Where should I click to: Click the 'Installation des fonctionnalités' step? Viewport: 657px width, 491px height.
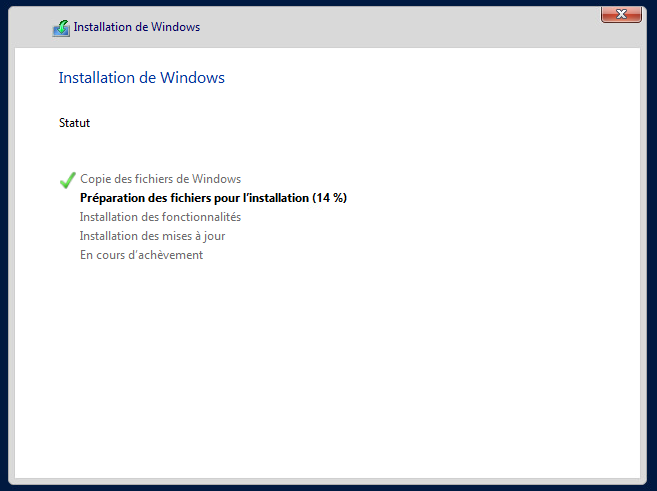coord(160,217)
